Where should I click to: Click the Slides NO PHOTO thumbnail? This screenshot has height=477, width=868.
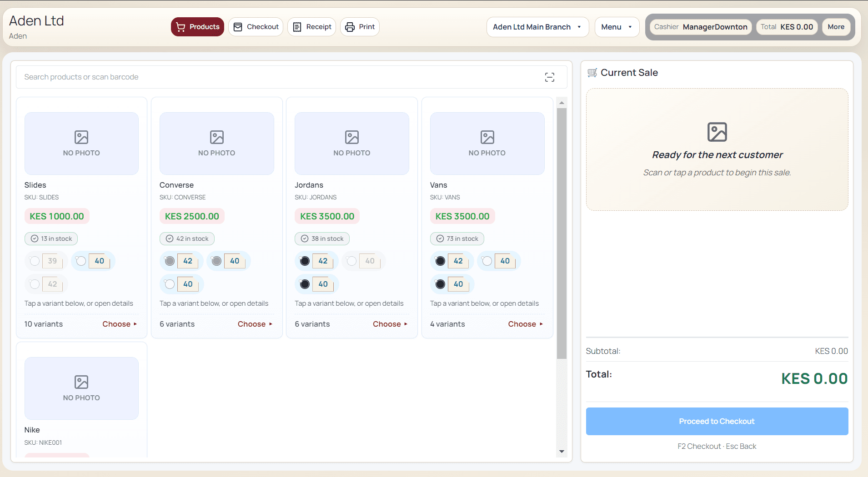(81, 144)
